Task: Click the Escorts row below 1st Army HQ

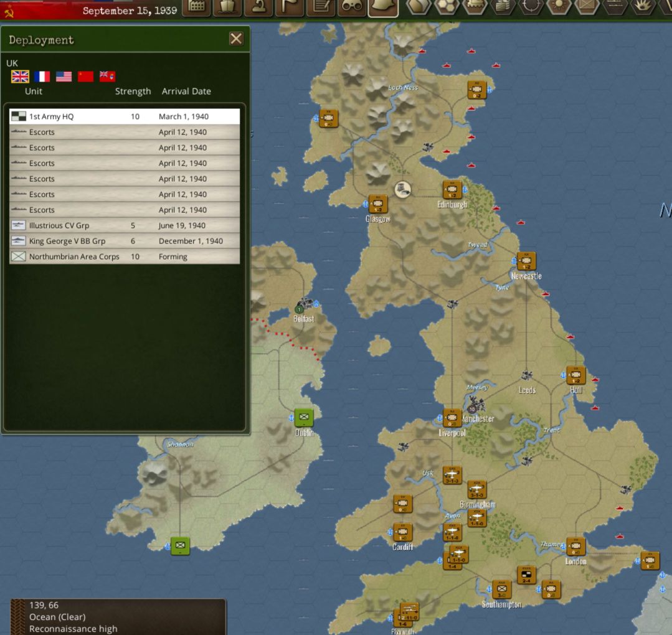Action: tap(125, 132)
